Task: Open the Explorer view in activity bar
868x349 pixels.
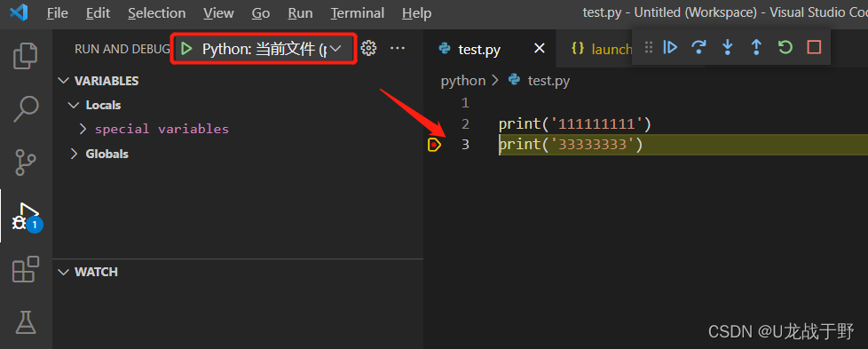Action: pyautogui.click(x=26, y=55)
